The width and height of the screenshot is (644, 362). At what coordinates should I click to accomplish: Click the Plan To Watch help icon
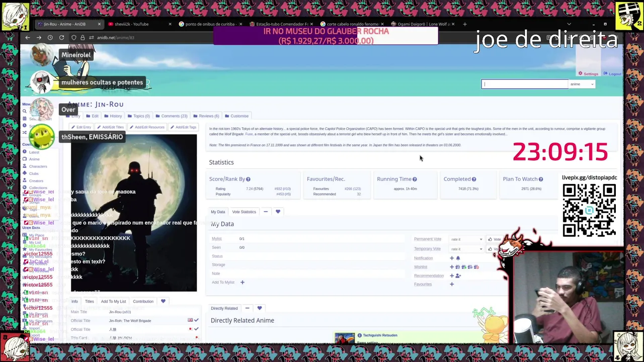point(541,179)
